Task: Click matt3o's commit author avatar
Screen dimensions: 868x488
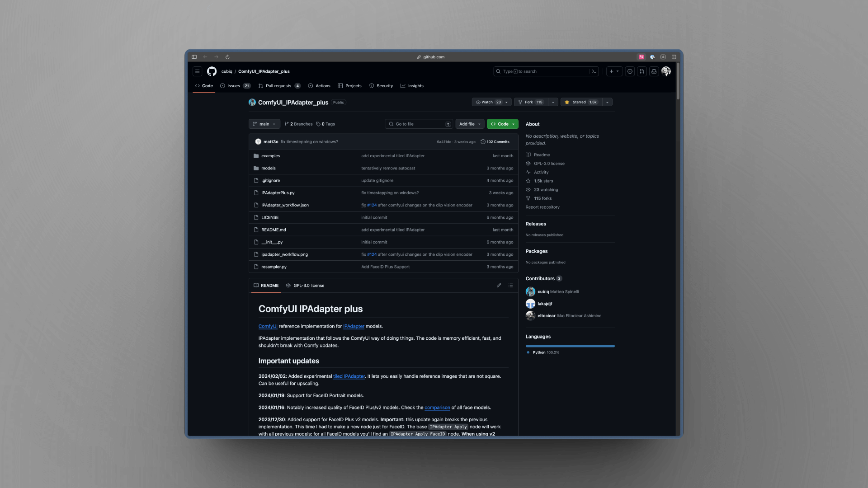Action: pos(258,142)
